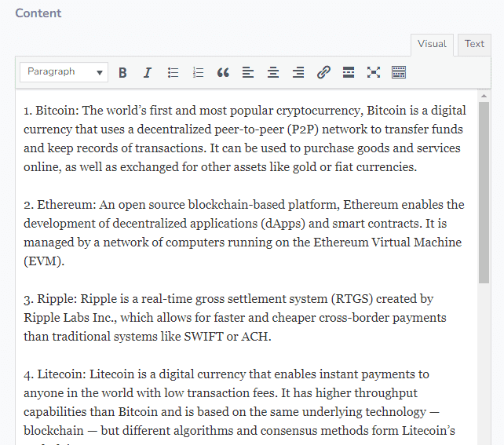This screenshot has height=445, width=504.
Task: Click the word "Ethereum:" in item 2
Action: [x=67, y=205]
